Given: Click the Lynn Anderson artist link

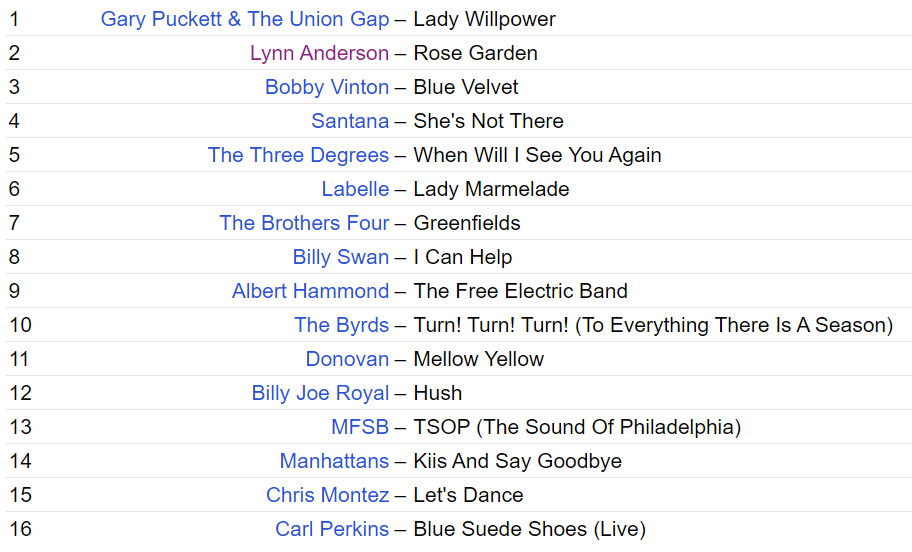Looking at the screenshot, I should coord(319,53).
